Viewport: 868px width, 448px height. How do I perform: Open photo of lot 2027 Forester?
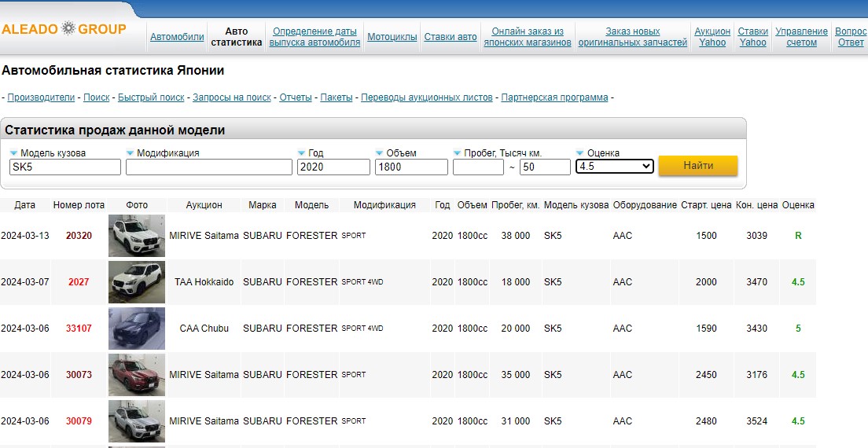pyautogui.click(x=137, y=282)
